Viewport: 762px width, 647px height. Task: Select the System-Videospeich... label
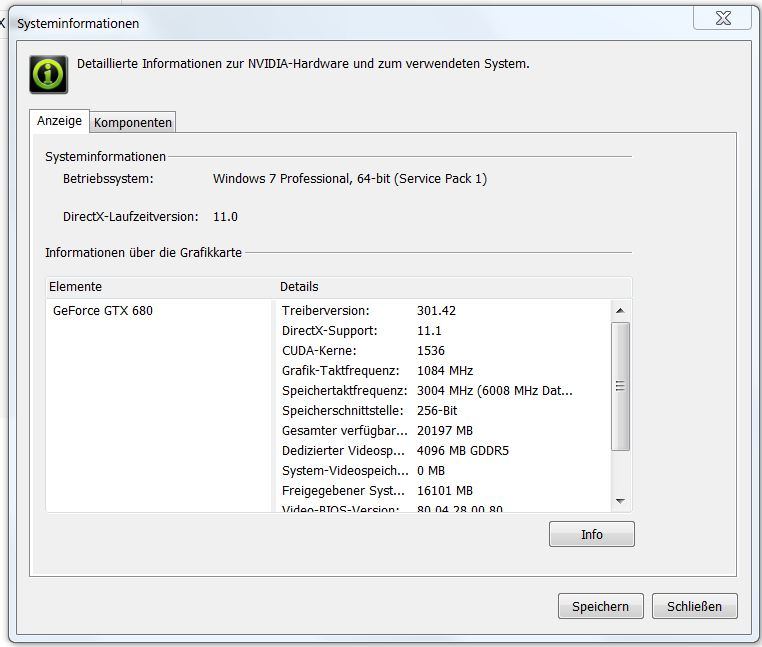pyautogui.click(x=345, y=471)
